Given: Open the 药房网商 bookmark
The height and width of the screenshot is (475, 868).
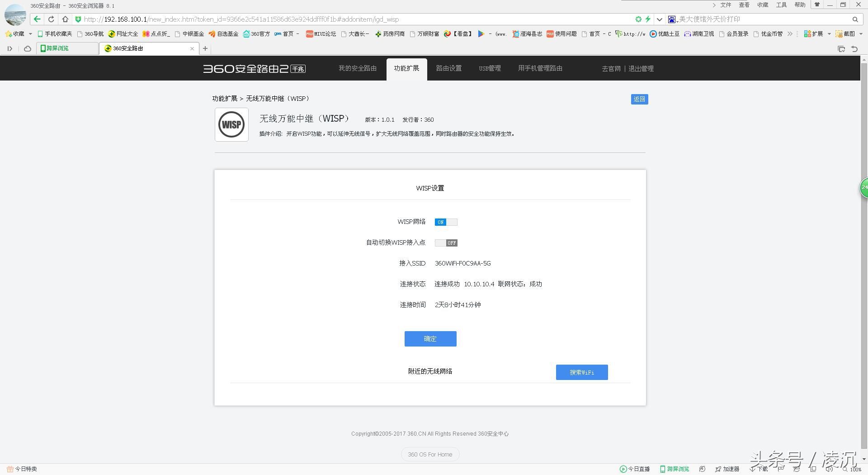Looking at the screenshot, I should coord(390,34).
